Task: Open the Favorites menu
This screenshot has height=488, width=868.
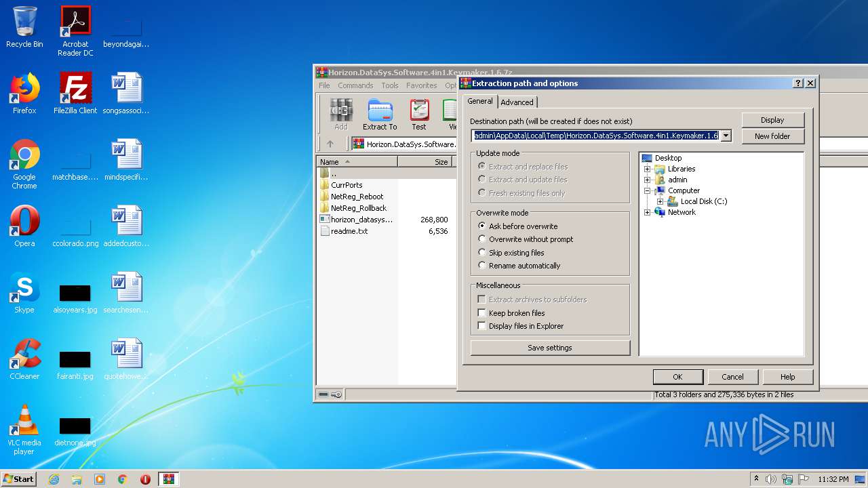Action: click(x=421, y=85)
